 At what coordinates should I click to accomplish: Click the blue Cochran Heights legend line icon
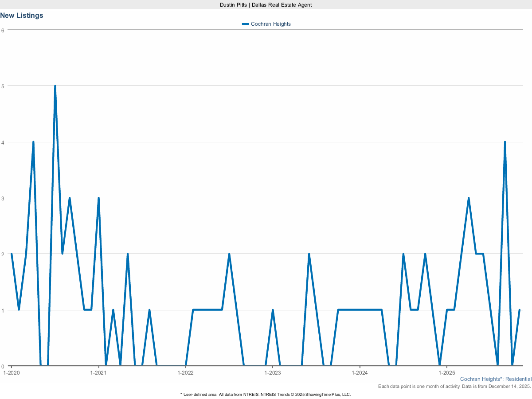coord(245,24)
